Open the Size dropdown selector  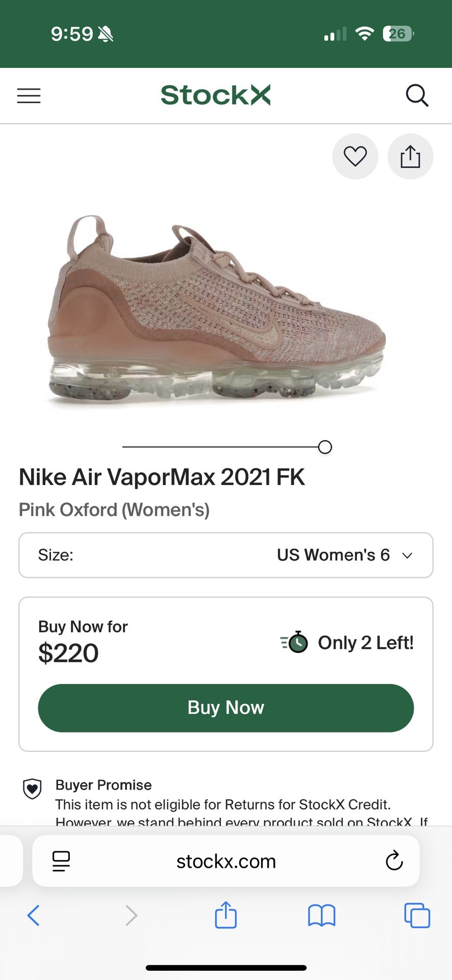pos(225,555)
